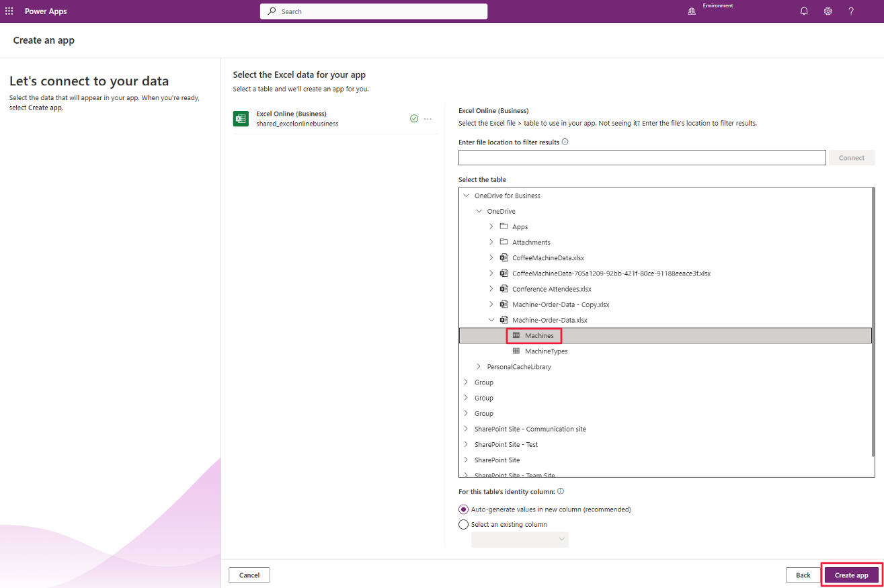The height and width of the screenshot is (588, 884).
Task: Click the table icon beside MachineTypes
Action: click(516, 351)
